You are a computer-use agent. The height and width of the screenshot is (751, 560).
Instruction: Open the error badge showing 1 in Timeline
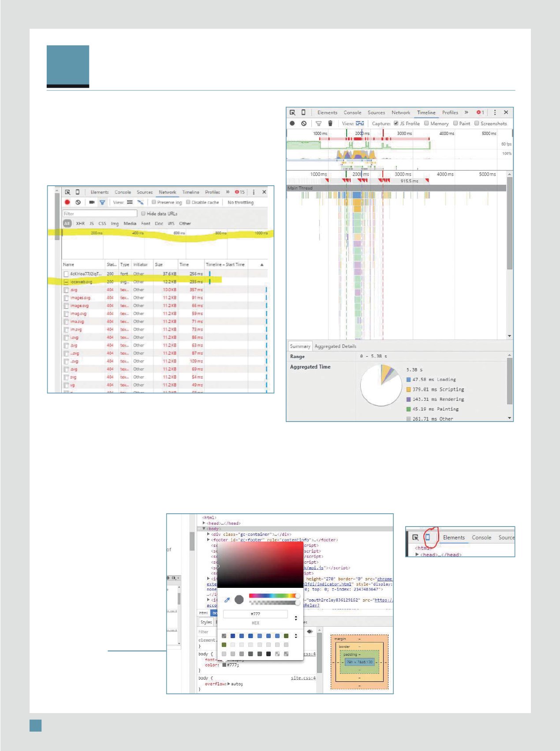pos(480,112)
